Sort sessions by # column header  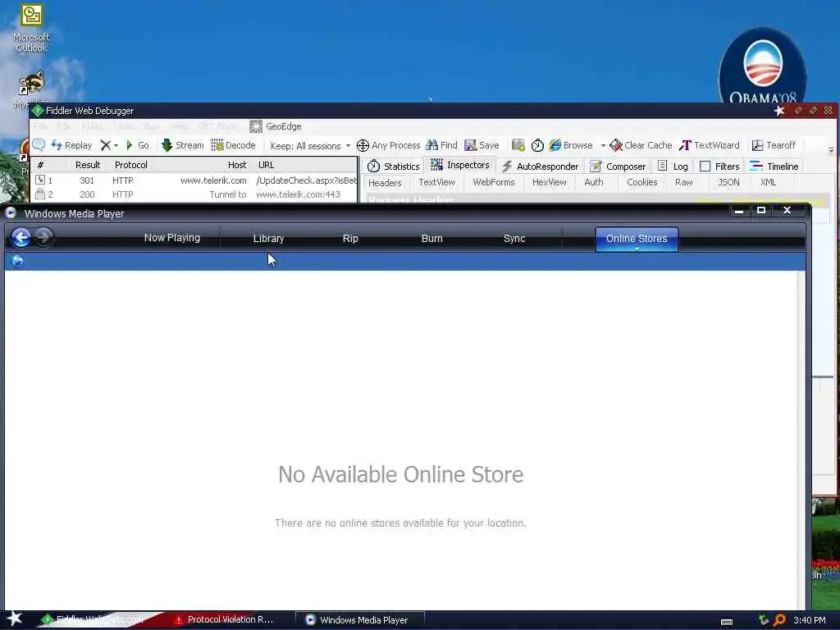click(40, 165)
